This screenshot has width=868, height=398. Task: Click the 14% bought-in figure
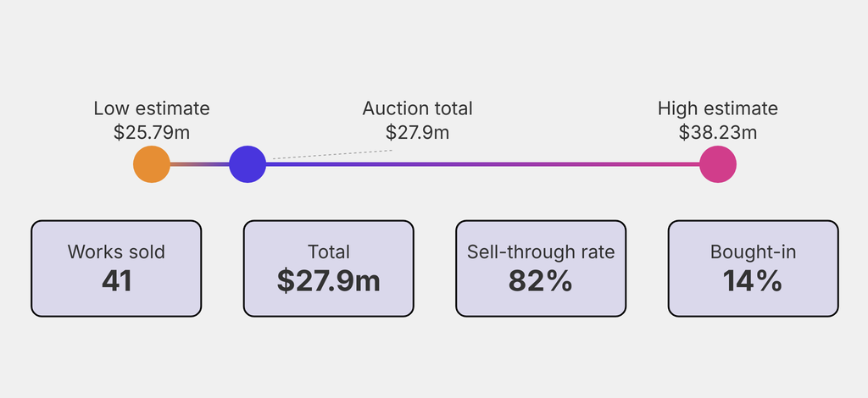(x=754, y=281)
